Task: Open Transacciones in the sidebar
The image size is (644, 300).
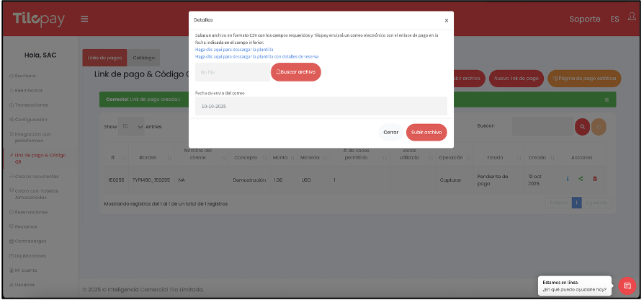Action: (30, 105)
